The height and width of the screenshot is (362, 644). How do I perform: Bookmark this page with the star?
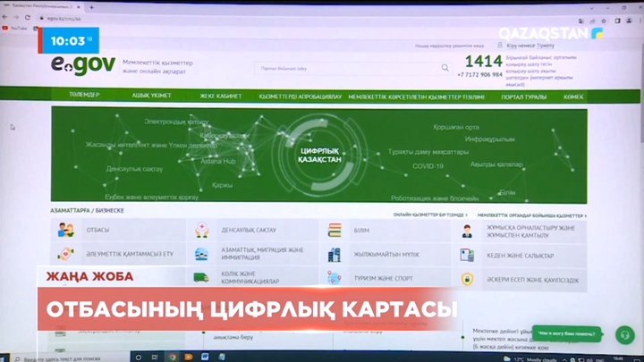(x=604, y=21)
